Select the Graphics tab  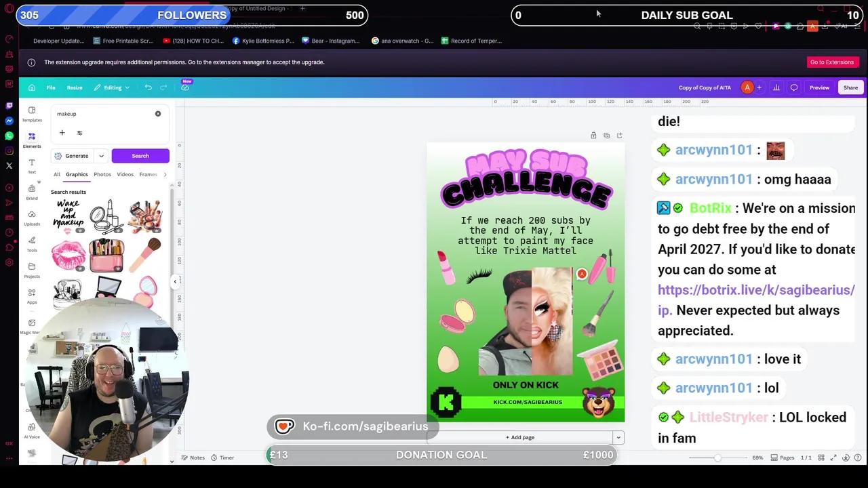coord(77,174)
